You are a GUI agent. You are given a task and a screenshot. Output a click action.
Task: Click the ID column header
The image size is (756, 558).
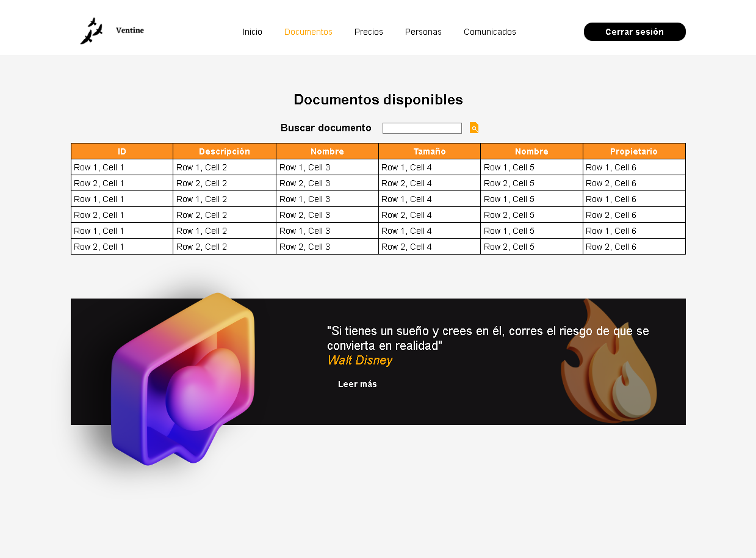(x=121, y=151)
